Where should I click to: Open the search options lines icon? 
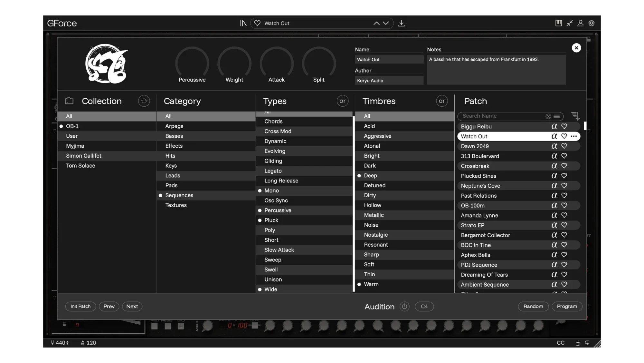coord(557,116)
